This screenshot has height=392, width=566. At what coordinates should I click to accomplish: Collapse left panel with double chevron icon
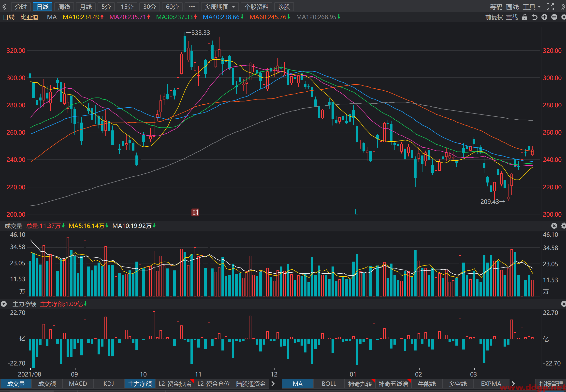[x=4, y=7]
